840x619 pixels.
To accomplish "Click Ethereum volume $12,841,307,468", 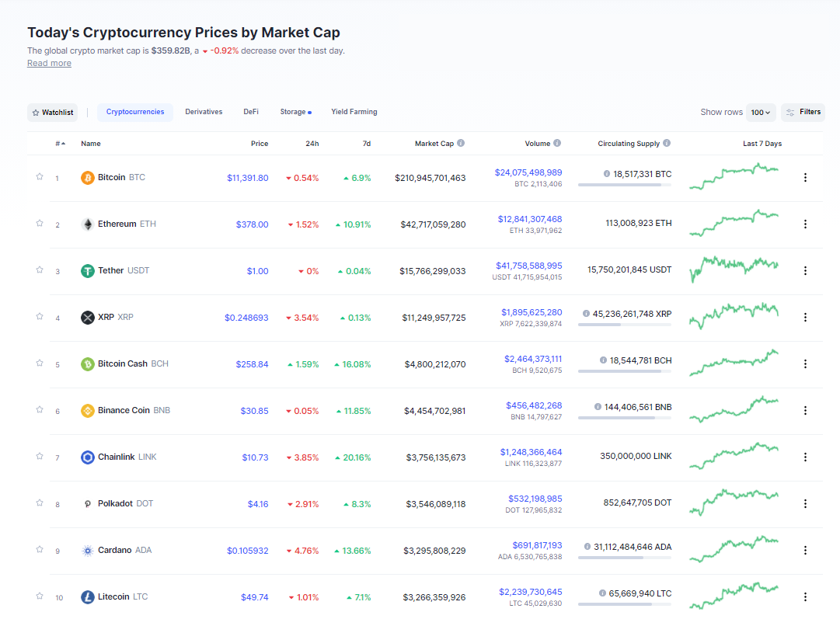I will click(530, 219).
